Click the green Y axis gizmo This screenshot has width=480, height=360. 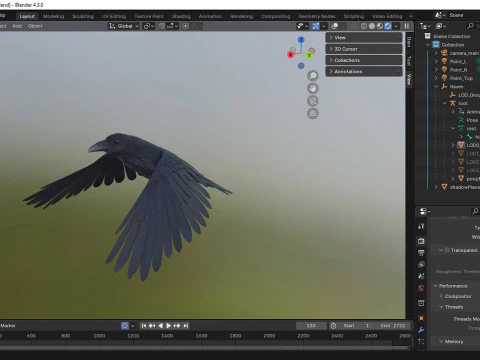click(309, 55)
